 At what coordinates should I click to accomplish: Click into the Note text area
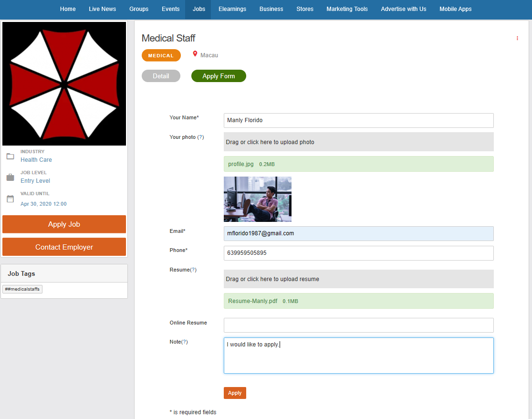tap(359, 356)
